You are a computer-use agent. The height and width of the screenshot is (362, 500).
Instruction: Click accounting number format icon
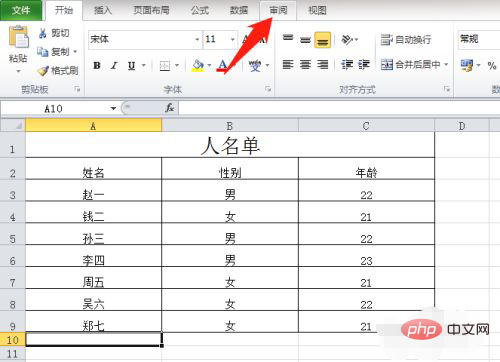[467, 65]
